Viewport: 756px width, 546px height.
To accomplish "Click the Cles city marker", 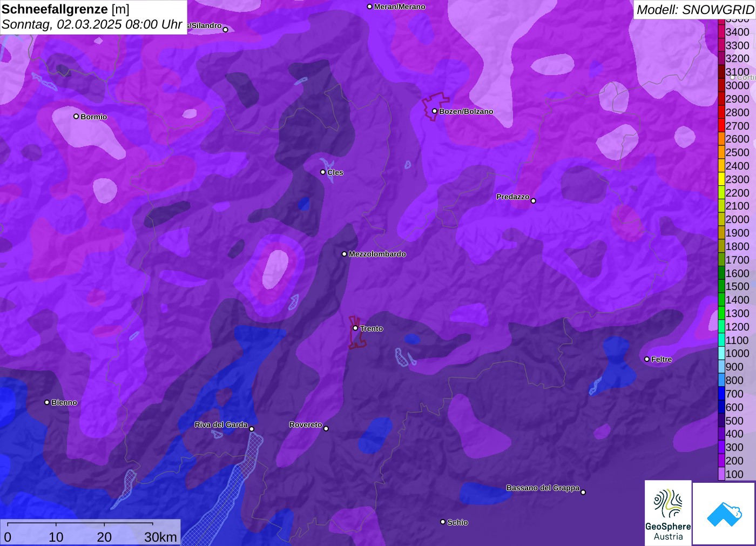I will 323,172.
